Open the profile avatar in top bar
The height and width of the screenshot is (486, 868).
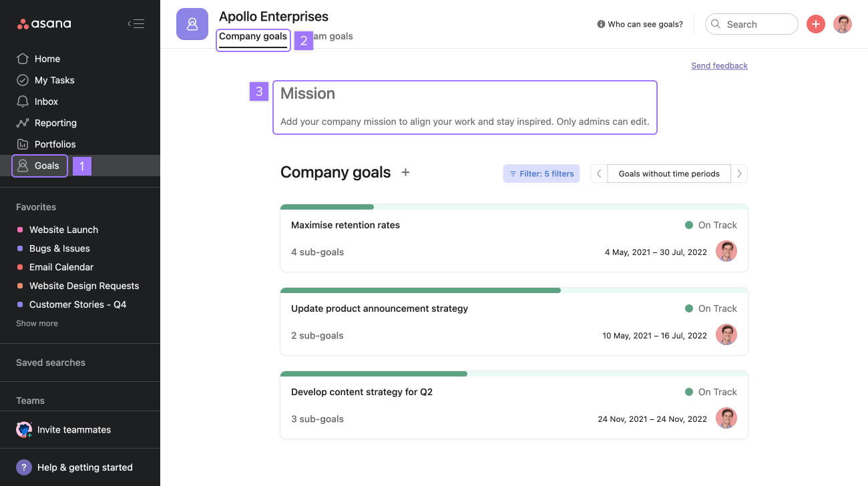click(x=843, y=24)
